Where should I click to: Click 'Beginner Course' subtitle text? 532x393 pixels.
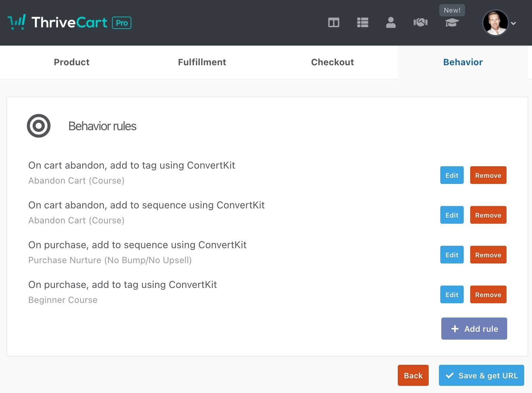pyautogui.click(x=63, y=300)
